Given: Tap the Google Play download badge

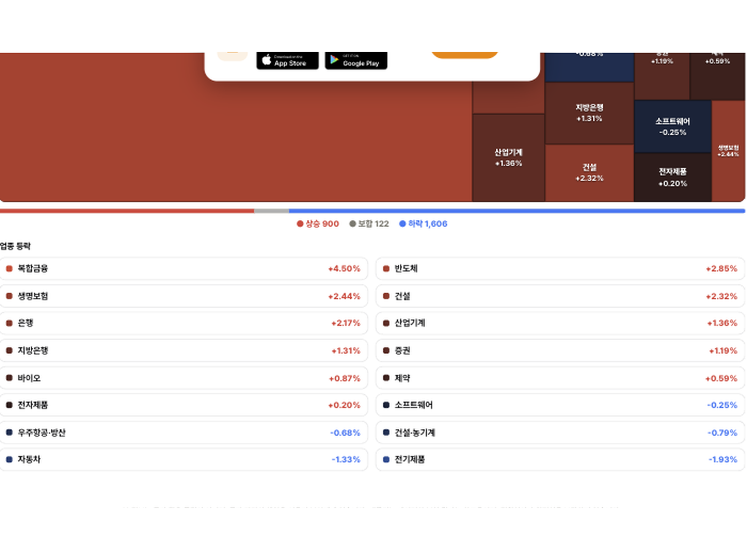Looking at the screenshot, I should [x=356, y=60].
